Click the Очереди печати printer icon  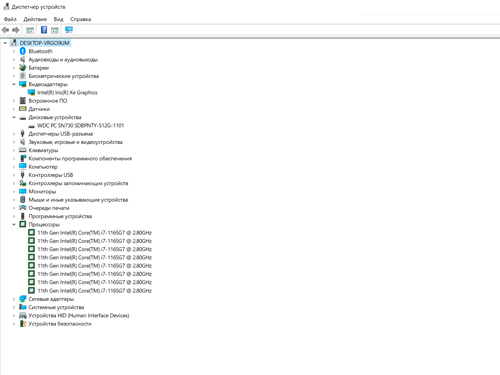23,208
